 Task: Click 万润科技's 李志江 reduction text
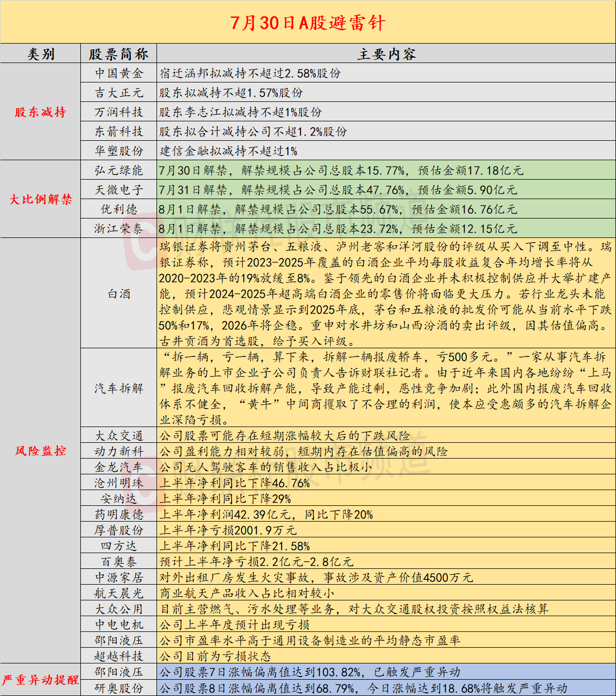[241, 112]
